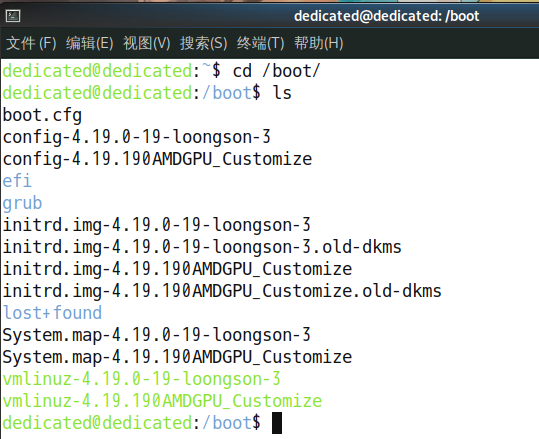Click System.map-4.19.190AMDGPU_Customize entry
539x439 pixels.
tap(177, 358)
